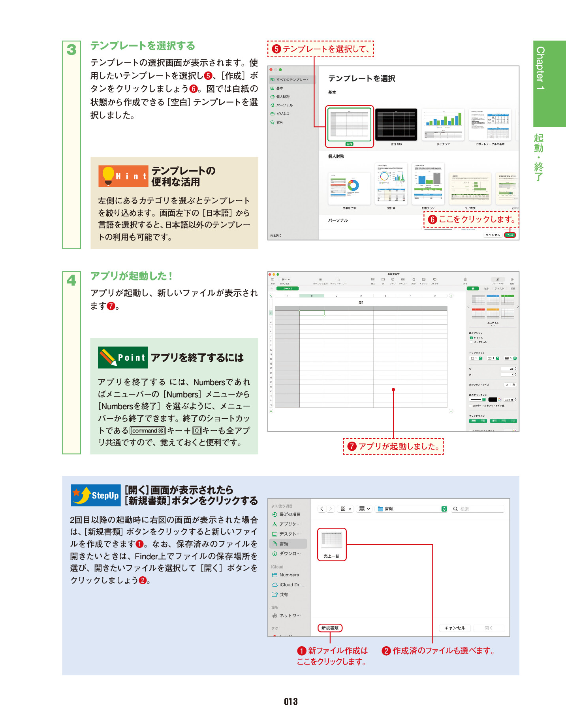Check the 表のタイトルをアウトライン化 checkbox
The height and width of the screenshot is (728, 566).
coord(471,406)
